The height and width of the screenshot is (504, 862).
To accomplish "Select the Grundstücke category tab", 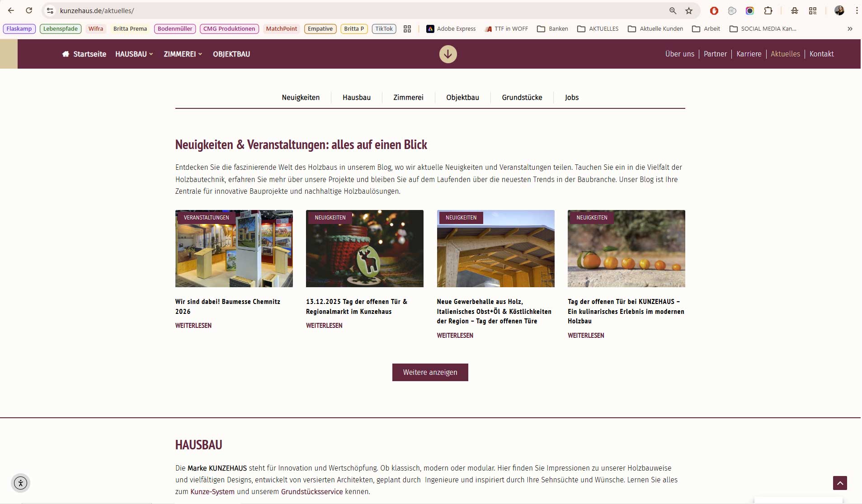I will (x=522, y=98).
